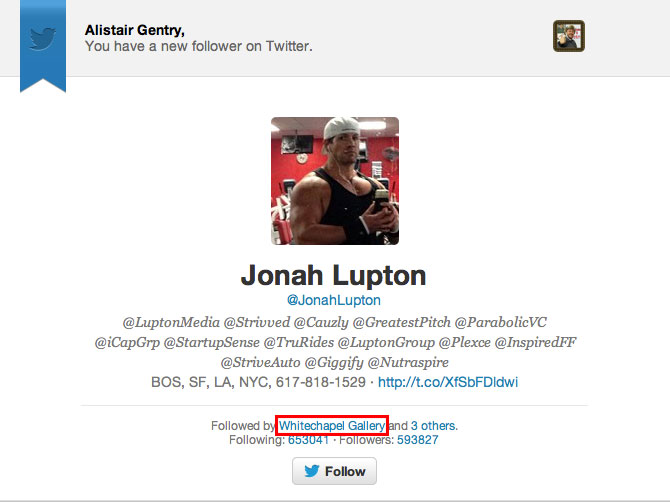Click the @LuptonMedia mention
Screen dimensions: 670x502
tap(171, 322)
